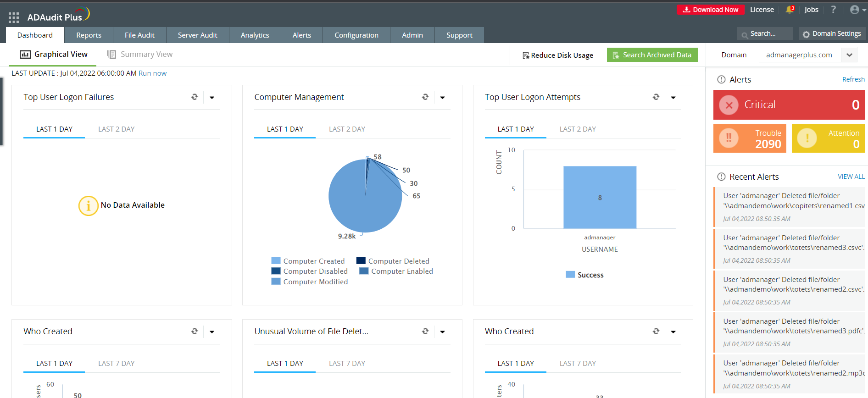
Task: Open the user account avatar menu
Action: [x=857, y=10]
